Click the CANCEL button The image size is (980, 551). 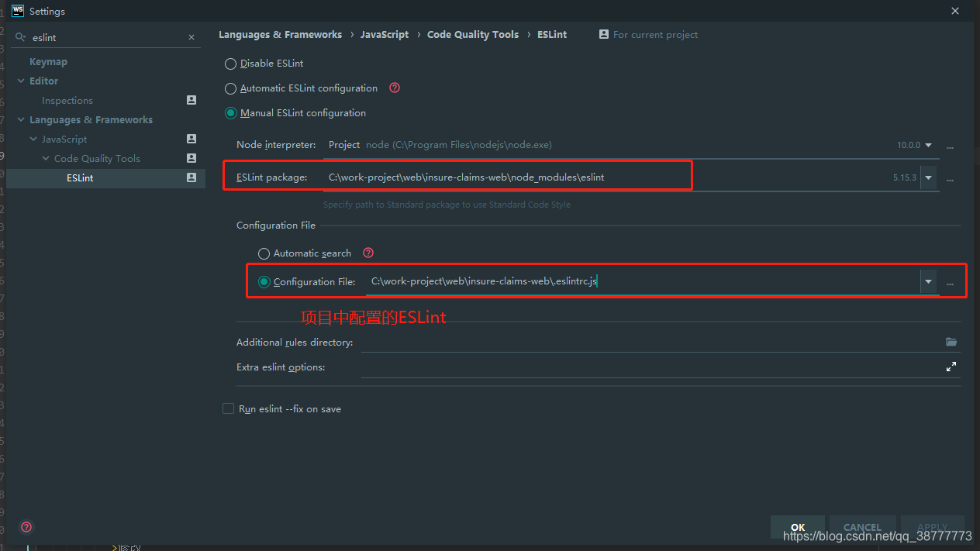coord(863,527)
